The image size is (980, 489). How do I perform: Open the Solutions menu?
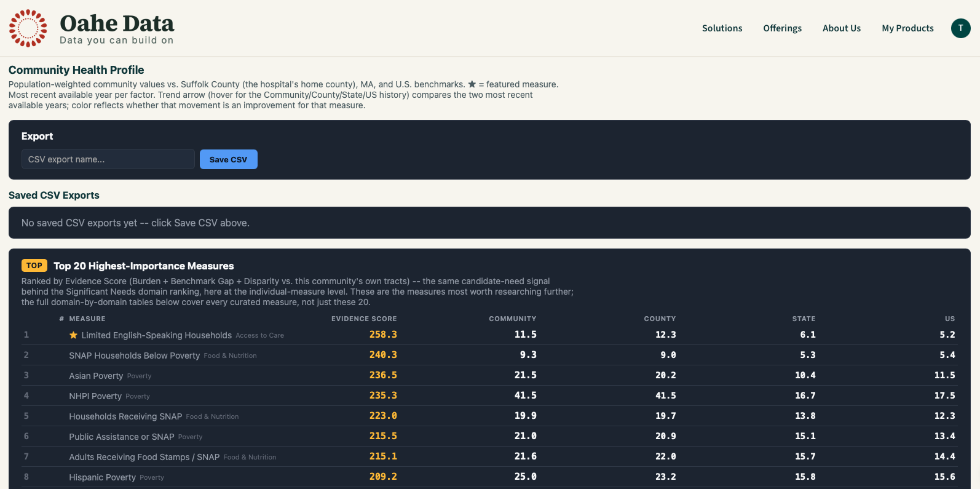point(722,28)
